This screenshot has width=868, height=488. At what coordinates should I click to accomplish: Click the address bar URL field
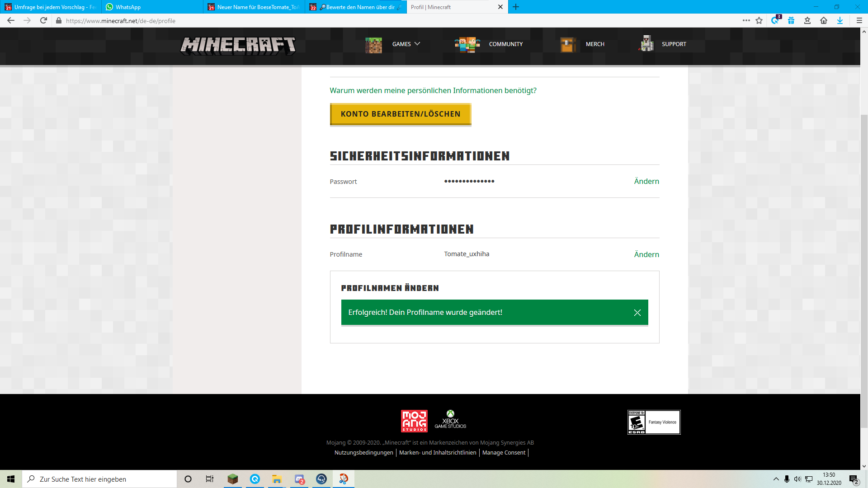(398, 21)
